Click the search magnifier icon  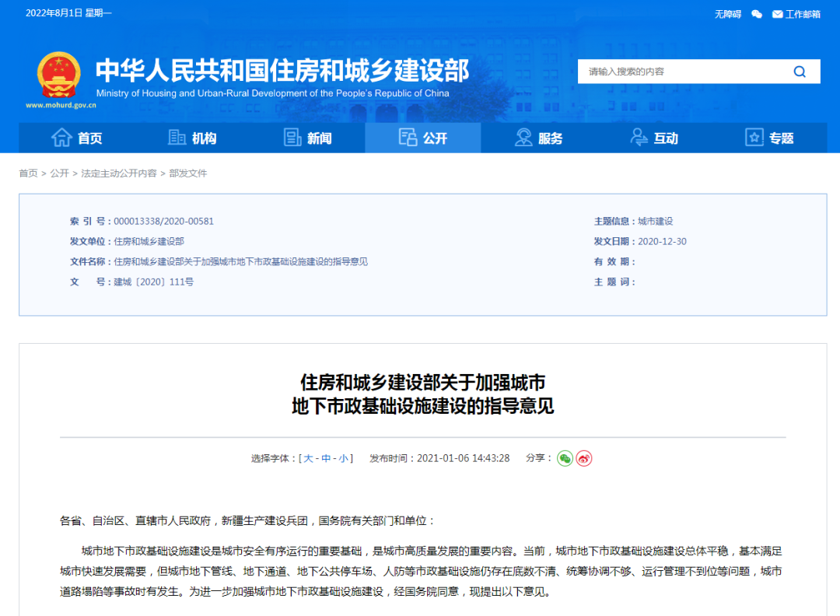point(799,72)
